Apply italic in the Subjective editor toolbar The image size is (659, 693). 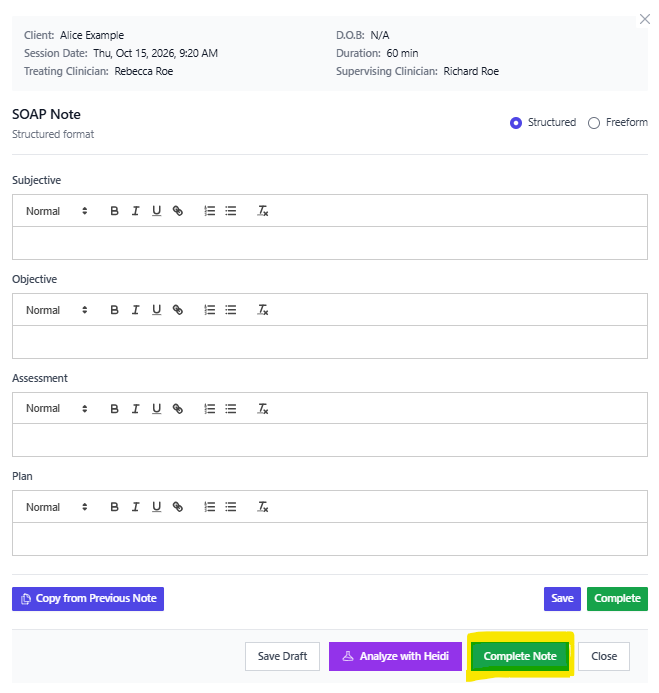tap(135, 211)
